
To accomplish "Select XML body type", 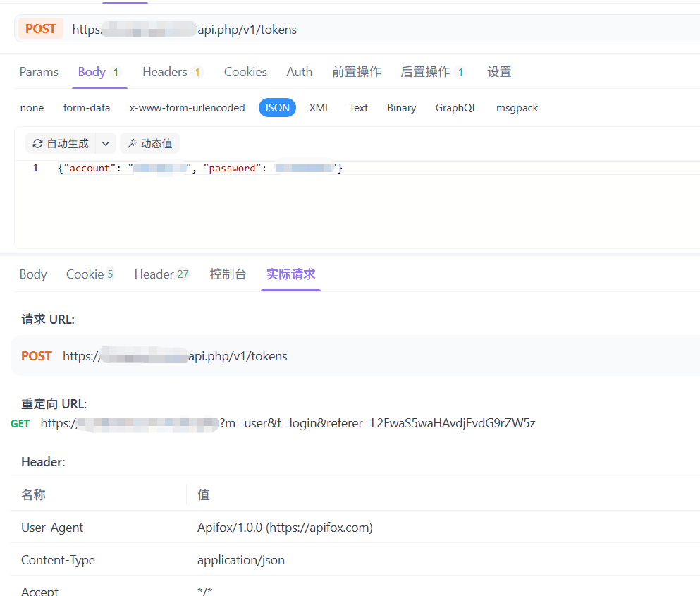I will coord(319,108).
